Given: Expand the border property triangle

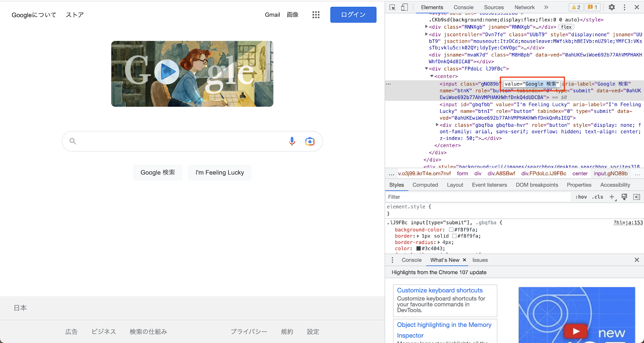Looking at the screenshot, I should 418,236.
